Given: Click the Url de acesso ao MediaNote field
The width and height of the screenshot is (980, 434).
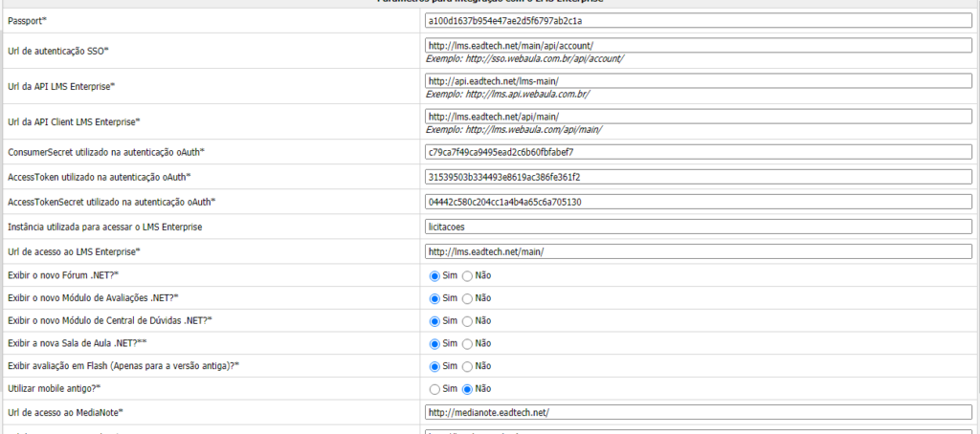Looking at the screenshot, I should coord(698,412).
